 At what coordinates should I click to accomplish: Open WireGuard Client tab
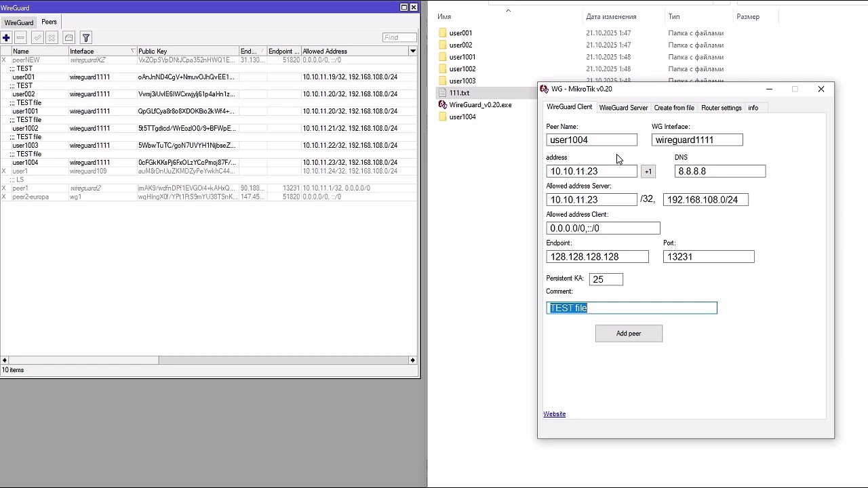point(569,107)
